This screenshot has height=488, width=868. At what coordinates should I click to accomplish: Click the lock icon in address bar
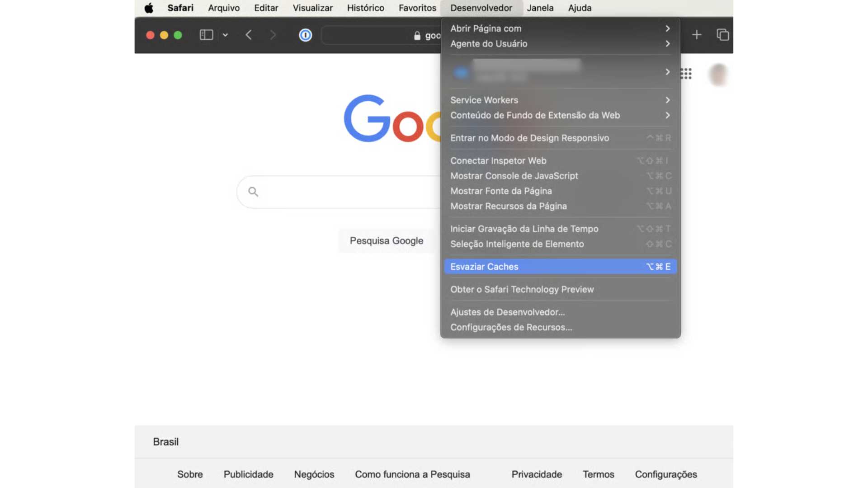pyautogui.click(x=417, y=36)
